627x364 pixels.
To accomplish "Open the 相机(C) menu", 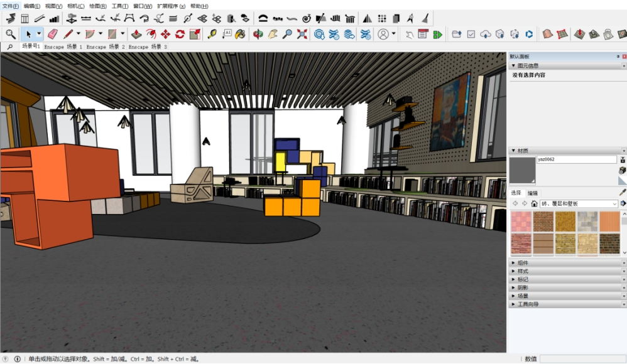I will 75,6.
